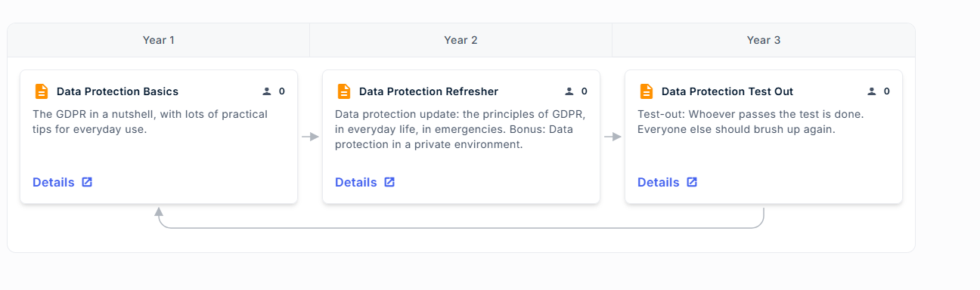The height and width of the screenshot is (290, 980).
Task: Select the Year 3 column header
Action: pos(764,40)
